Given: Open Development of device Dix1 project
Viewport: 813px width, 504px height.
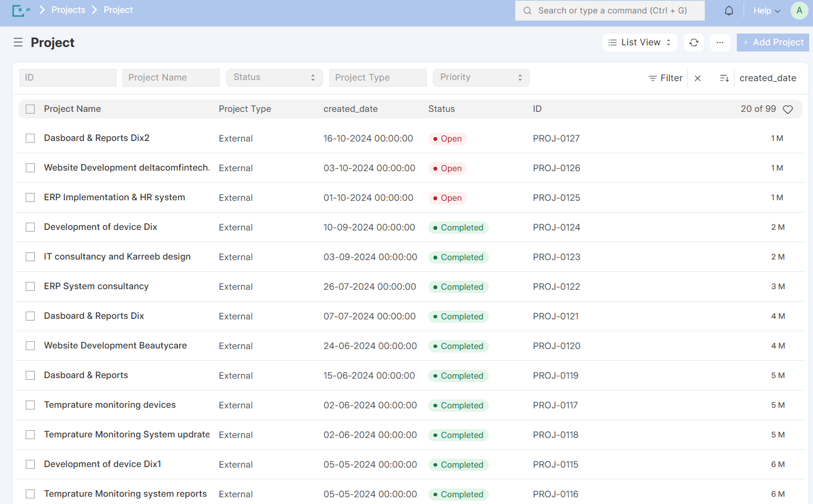Looking at the screenshot, I should click(102, 464).
